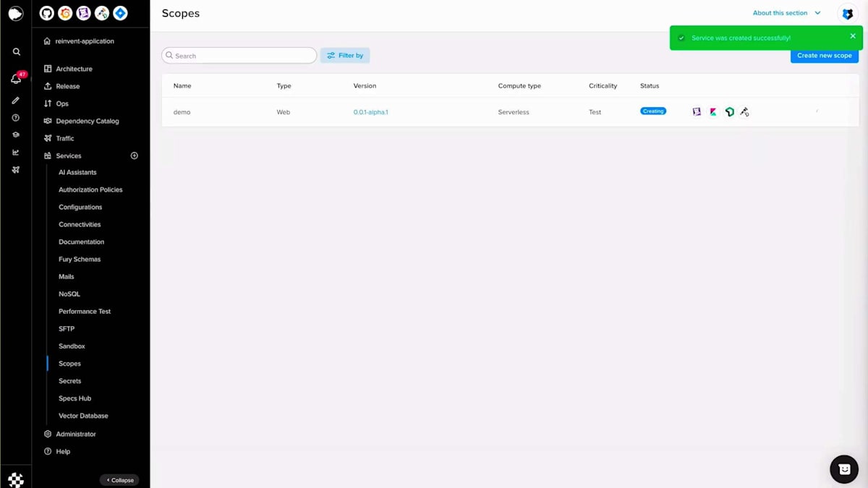868x488 pixels.
Task: Open the user avatar in top right
Action: click(x=847, y=13)
